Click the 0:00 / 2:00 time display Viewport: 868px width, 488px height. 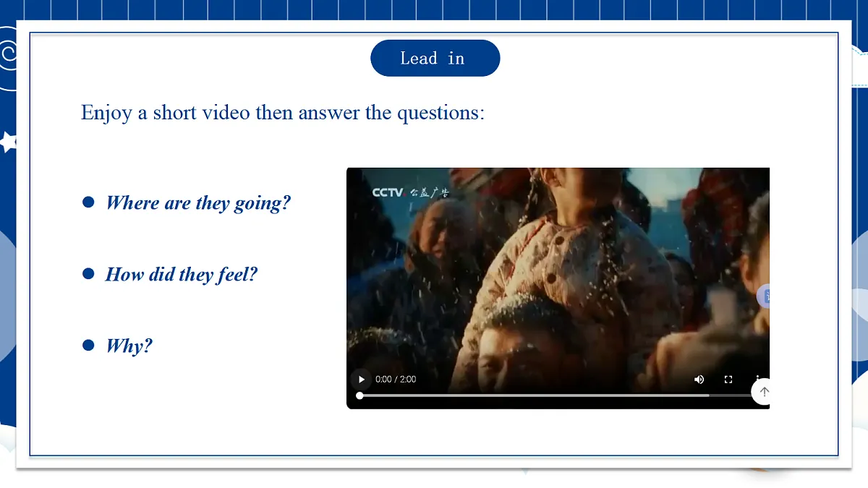(396, 380)
